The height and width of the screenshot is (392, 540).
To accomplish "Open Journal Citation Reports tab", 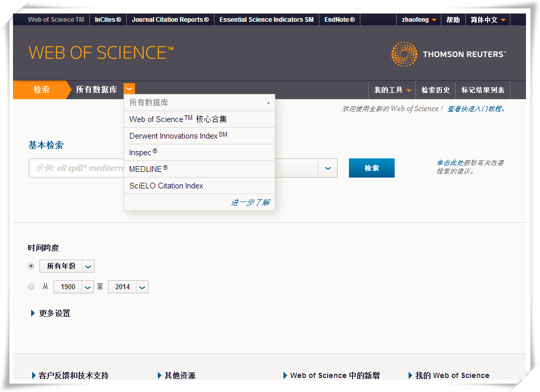I will (x=170, y=20).
